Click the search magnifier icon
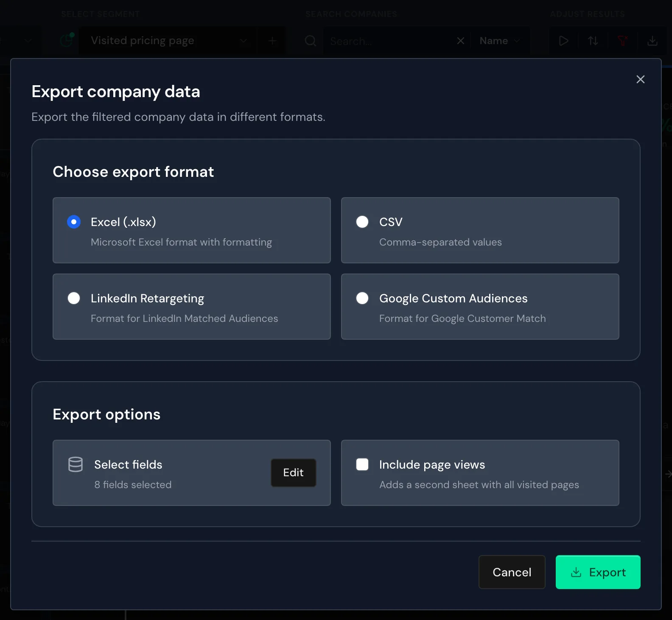Image resolution: width=672 pixels, height=620 pixels. coord(311,41)
